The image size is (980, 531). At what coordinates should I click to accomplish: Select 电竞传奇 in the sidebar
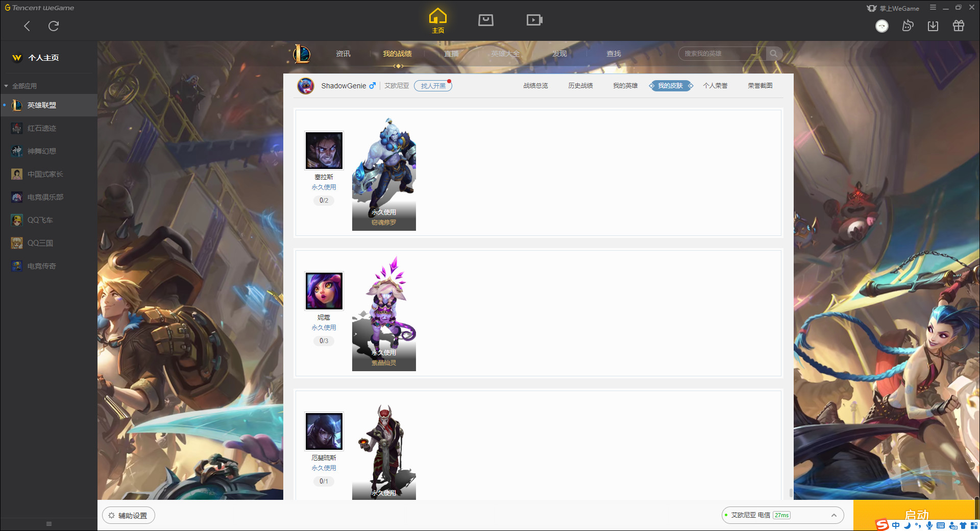(x=48, y=266)
